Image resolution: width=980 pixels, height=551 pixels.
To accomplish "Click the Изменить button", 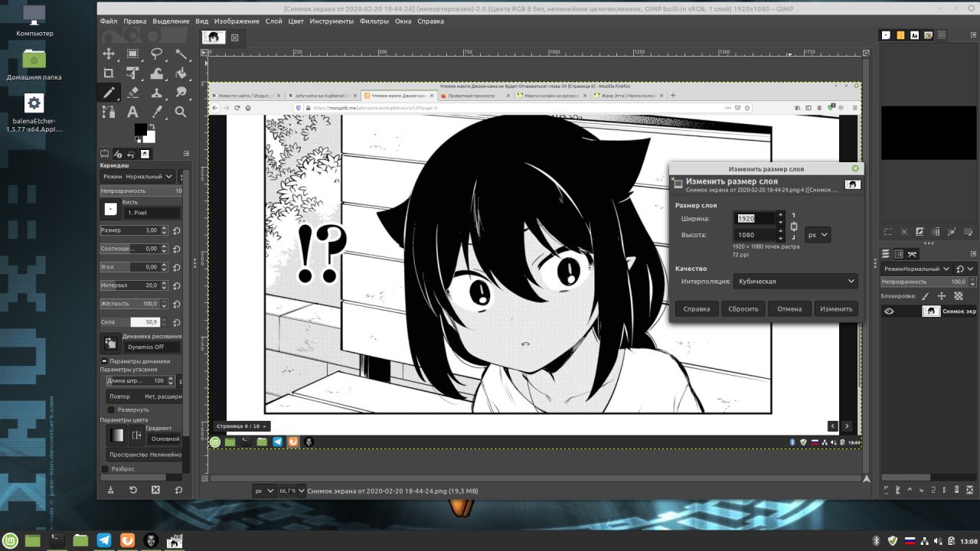I will click(836, 309).
